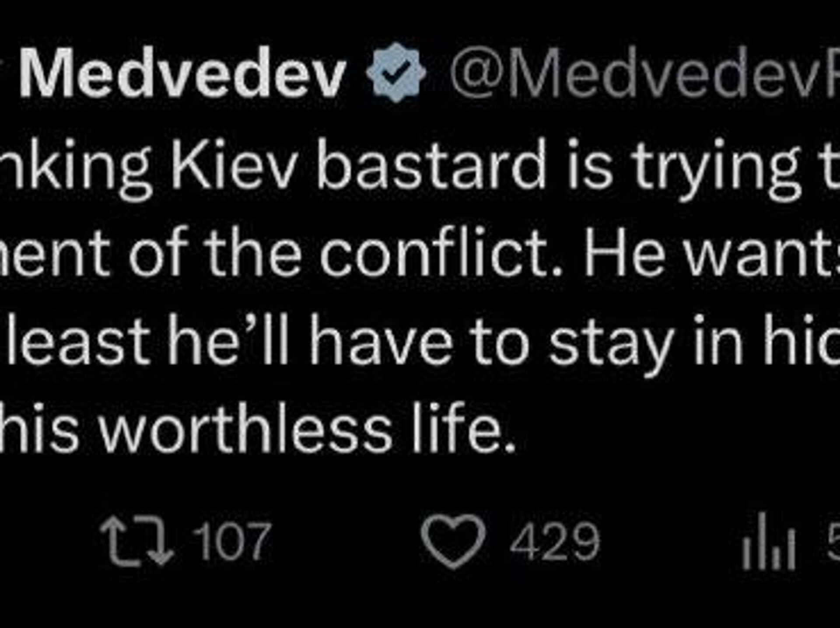This screenshot has width=840, height=628.
Task: Click the repost count 107
Action: coord(232,543)
